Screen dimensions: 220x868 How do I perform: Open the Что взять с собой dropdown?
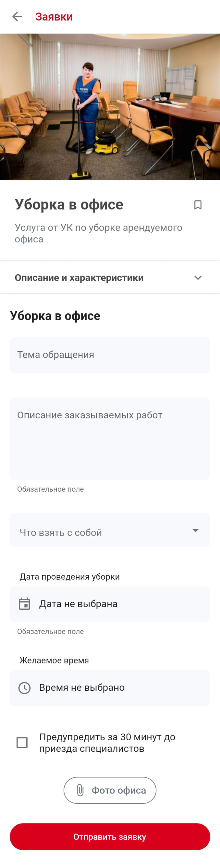click(101, 533)
